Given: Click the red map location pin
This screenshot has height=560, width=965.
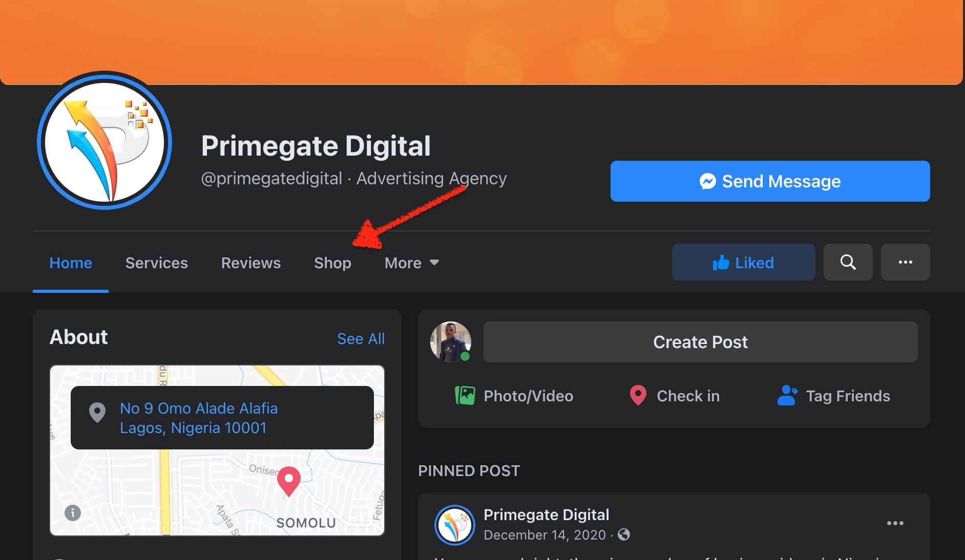Looking at the screenshot, I should pyautogui.click(x=289, y=481).
